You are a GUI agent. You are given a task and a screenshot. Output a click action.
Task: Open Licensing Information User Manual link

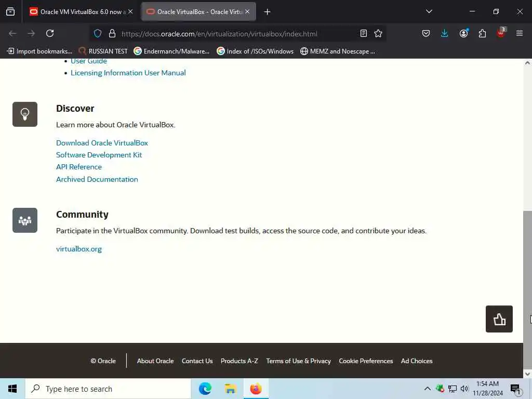[x=128, y=73]
